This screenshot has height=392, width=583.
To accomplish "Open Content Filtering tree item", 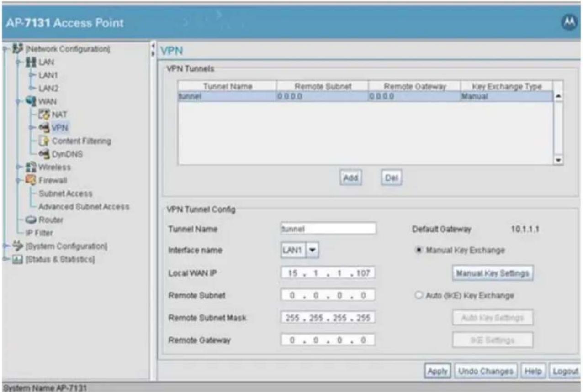I will [81, 141].
